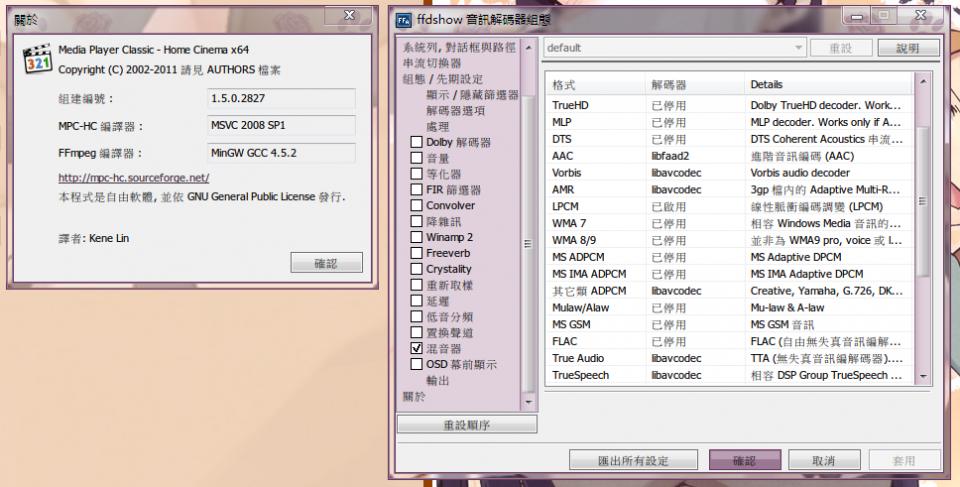
Task: Enable the Convolver checkbox
Action: (x=416, y=205)
